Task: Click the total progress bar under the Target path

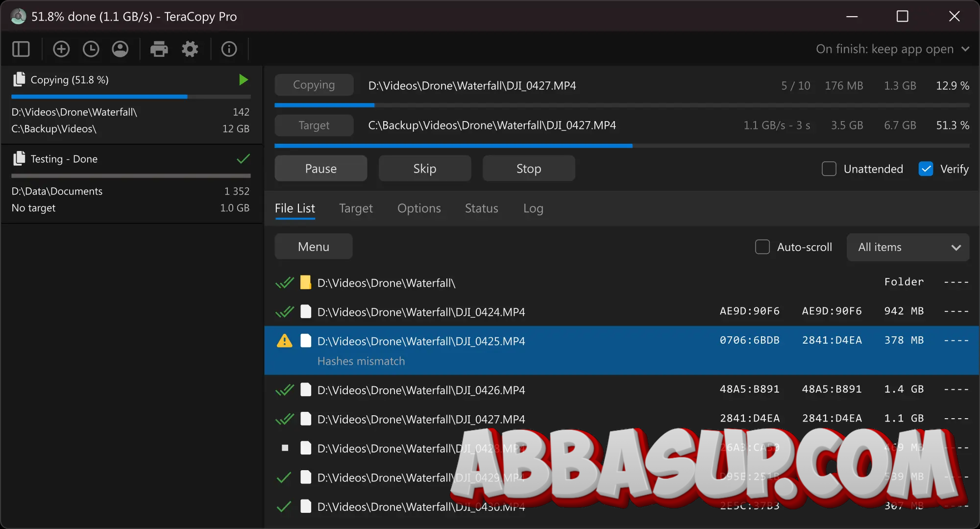Action: [622, 146]
